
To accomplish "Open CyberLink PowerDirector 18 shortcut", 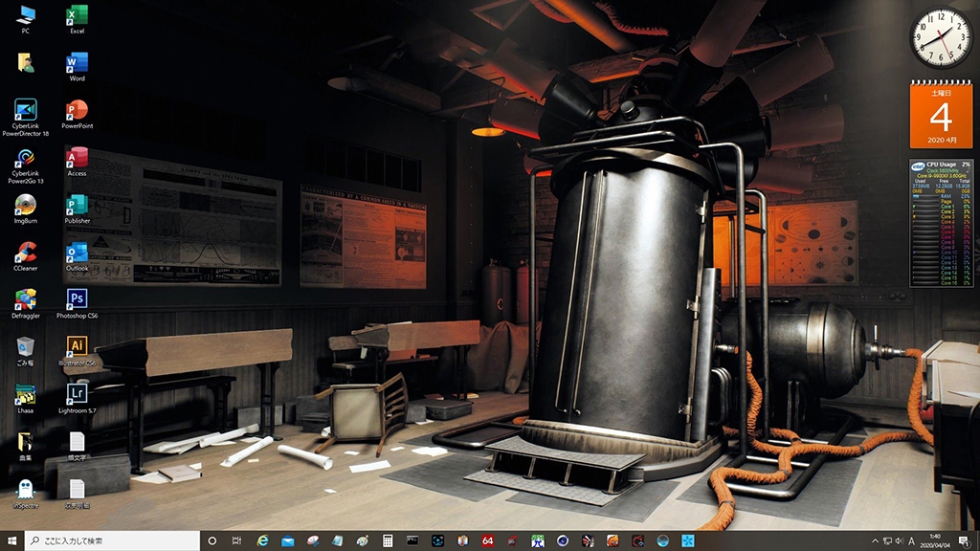I will click(26, 111).
